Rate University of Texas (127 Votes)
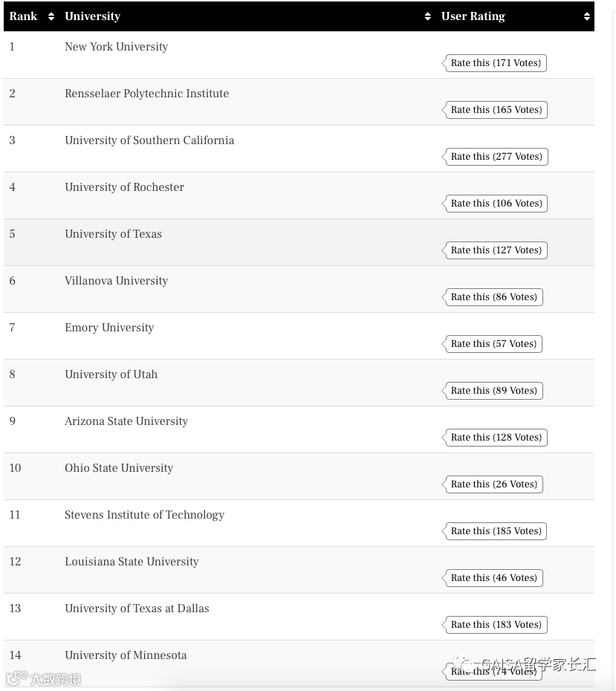Screen dimensions: 616x691 (496, 250)
